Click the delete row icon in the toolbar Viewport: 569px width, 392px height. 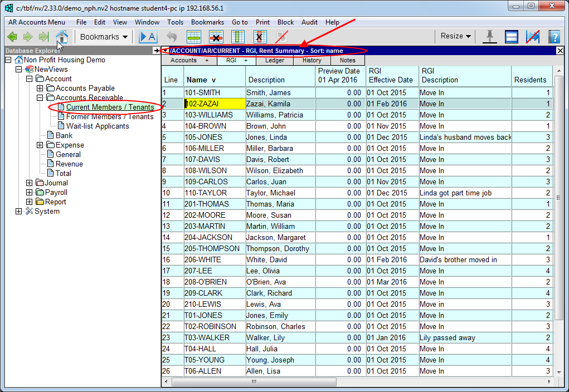click(216, 37)
